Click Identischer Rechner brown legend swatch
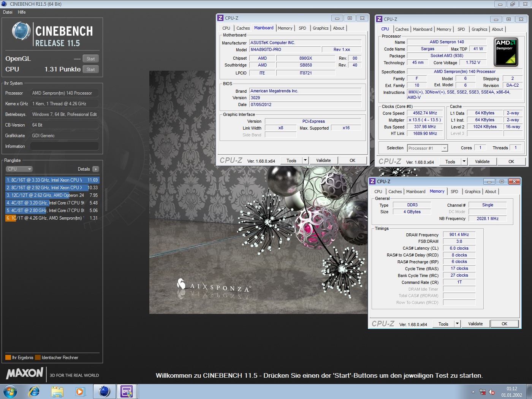This screenshot has height=399, width=532. (x=38, y=358)
